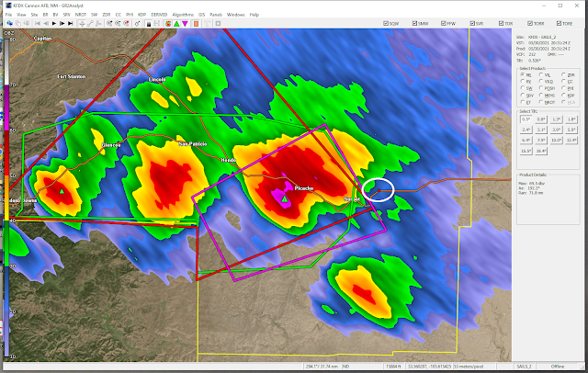Select the cross-section tool icon
The width and height of the screenshot is (588, 373).
point(98,23)
